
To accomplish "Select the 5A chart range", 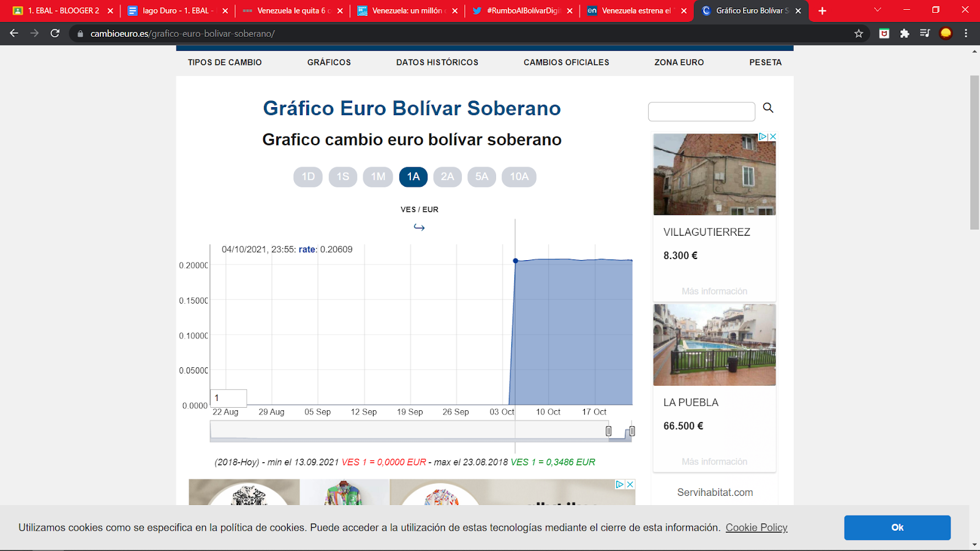I will [482, 177].
